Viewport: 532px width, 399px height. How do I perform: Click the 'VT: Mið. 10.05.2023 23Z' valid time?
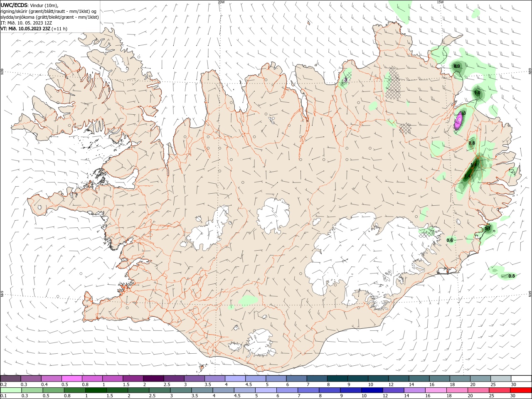26,29
